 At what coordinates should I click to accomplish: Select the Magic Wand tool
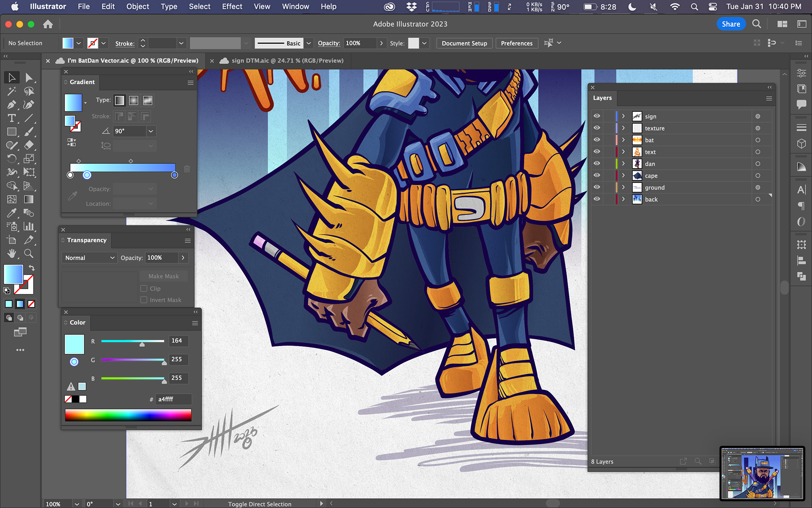click(x=12, y=91)
